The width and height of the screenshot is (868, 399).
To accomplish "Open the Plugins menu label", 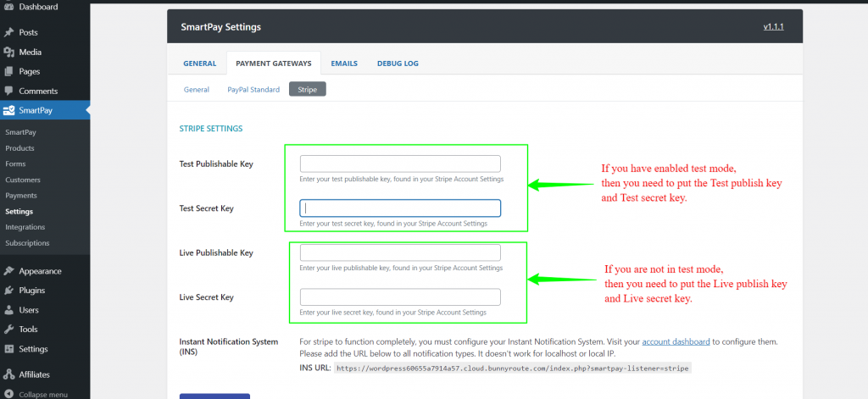I will click(32, 291).
